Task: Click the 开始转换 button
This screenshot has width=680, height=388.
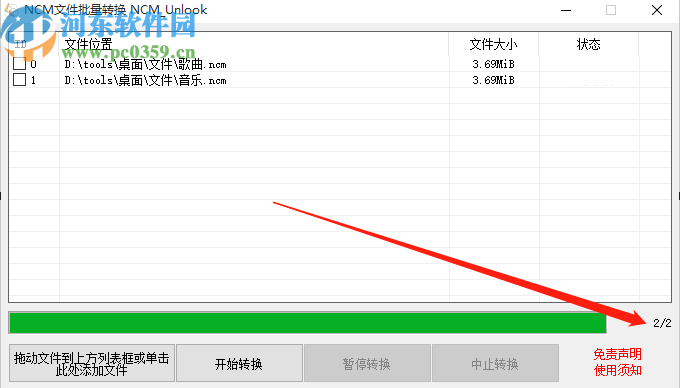Action: tap(239, 363)
